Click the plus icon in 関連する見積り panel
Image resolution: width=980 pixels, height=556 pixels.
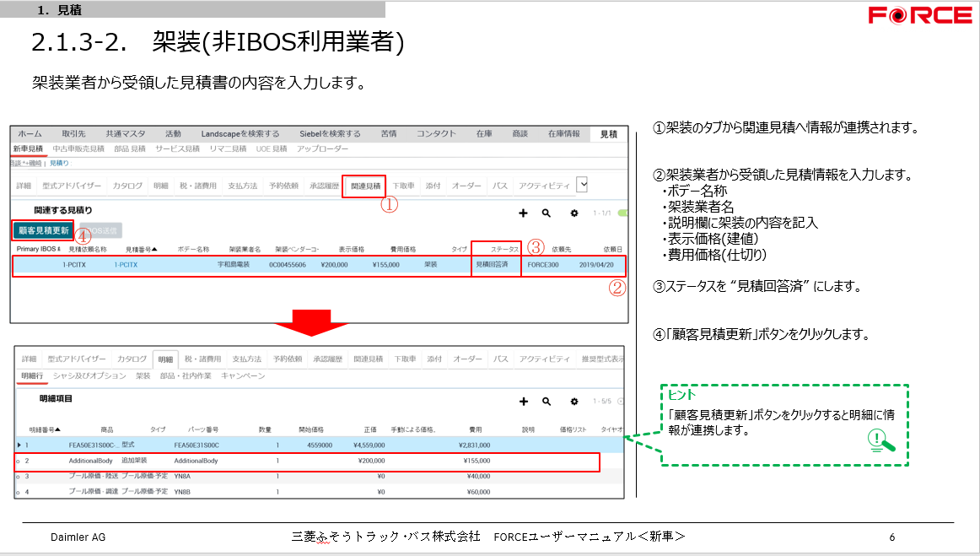(x=523, y=213)
